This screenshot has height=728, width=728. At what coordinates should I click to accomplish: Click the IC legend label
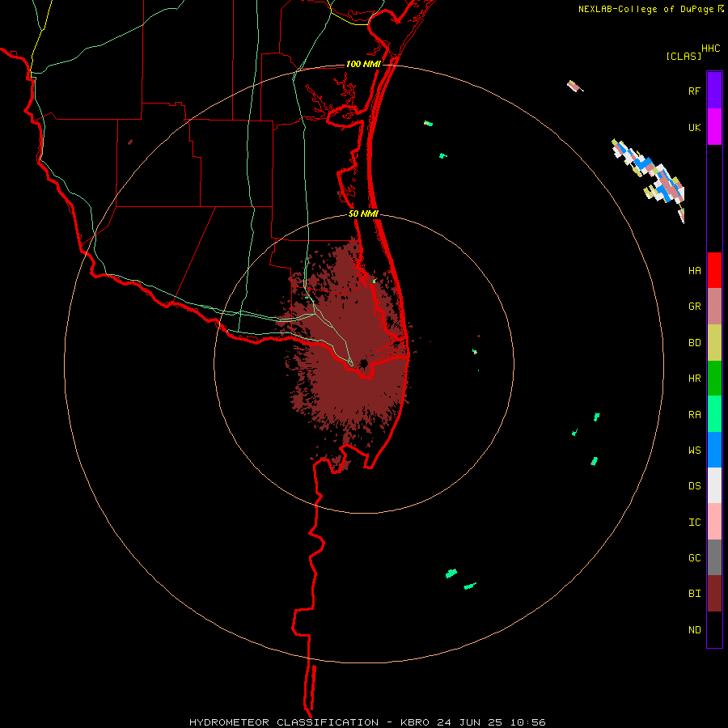pos(694,523)
